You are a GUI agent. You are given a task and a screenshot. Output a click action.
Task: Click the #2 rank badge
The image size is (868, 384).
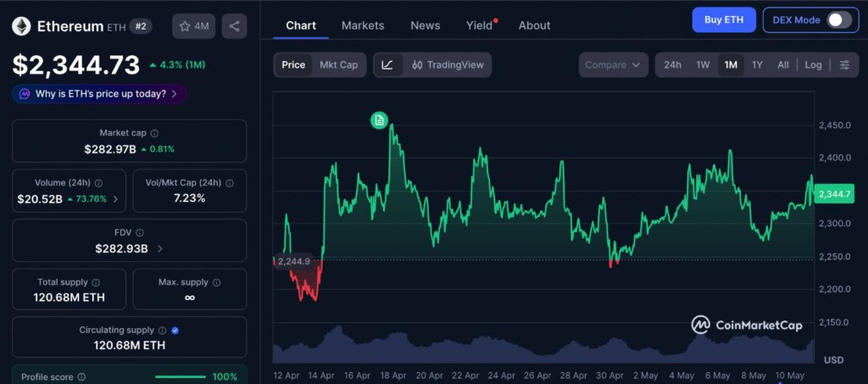(x=141, y=26)
